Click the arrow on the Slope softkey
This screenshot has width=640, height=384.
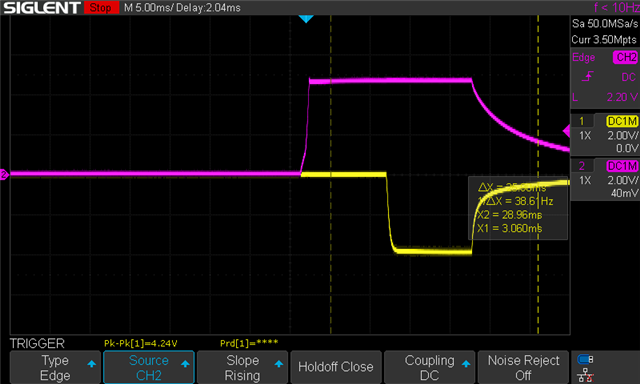279,364
